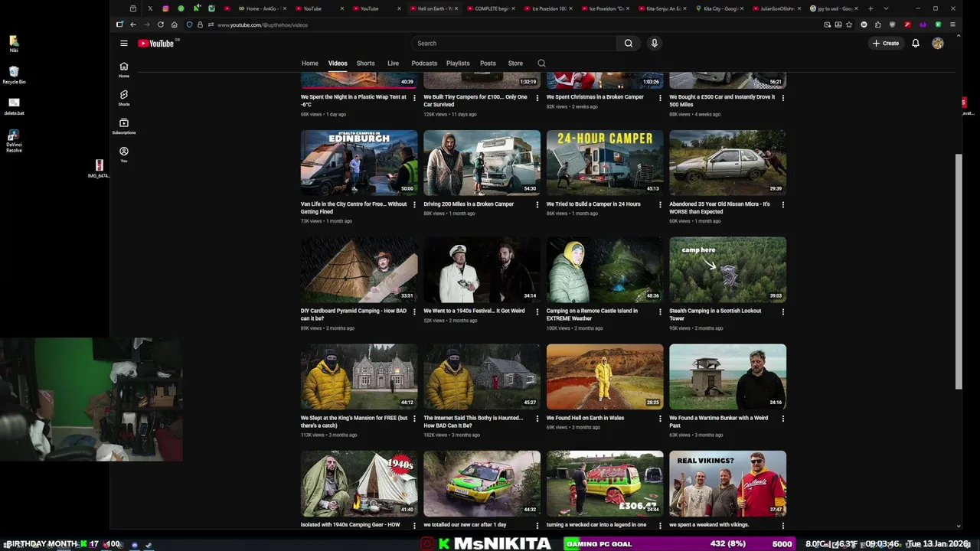
Task: Open the Live channel tab
Action: pyautogui.click(x=393, y=64)
